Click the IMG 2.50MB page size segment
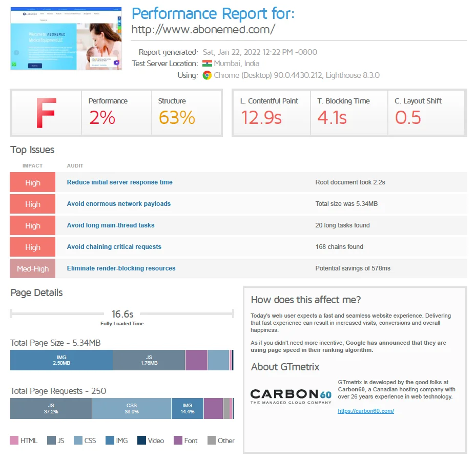This screenshot has width=476, height=461. coord(61,360)
